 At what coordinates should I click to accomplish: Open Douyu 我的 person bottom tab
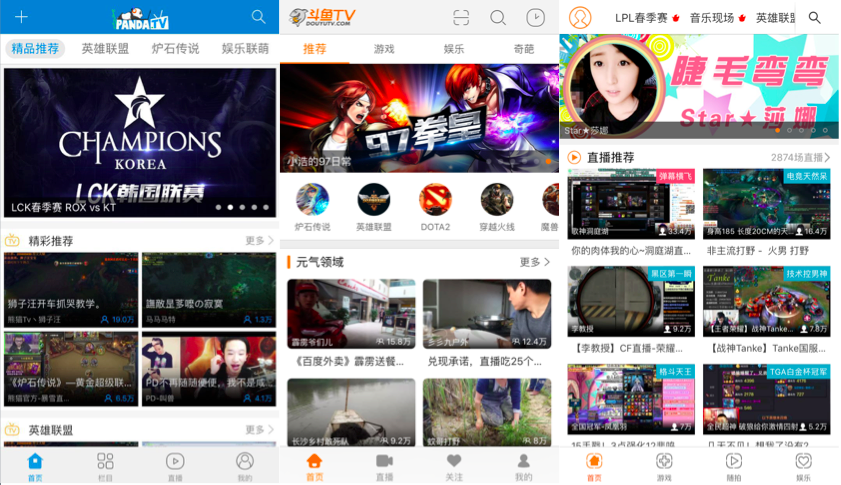(x=523, y=466)
